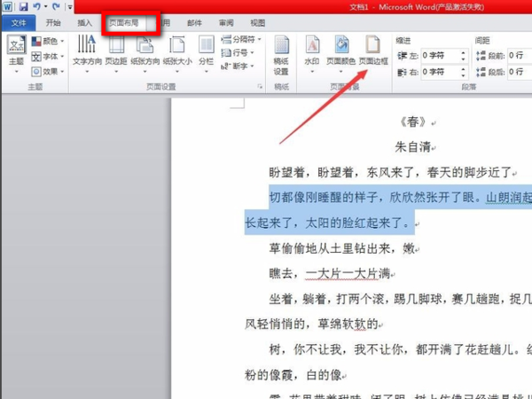Launch the 页面设置 dialog launcher arrow
This screenshot has width=532, height=399.
pos(260,87)
